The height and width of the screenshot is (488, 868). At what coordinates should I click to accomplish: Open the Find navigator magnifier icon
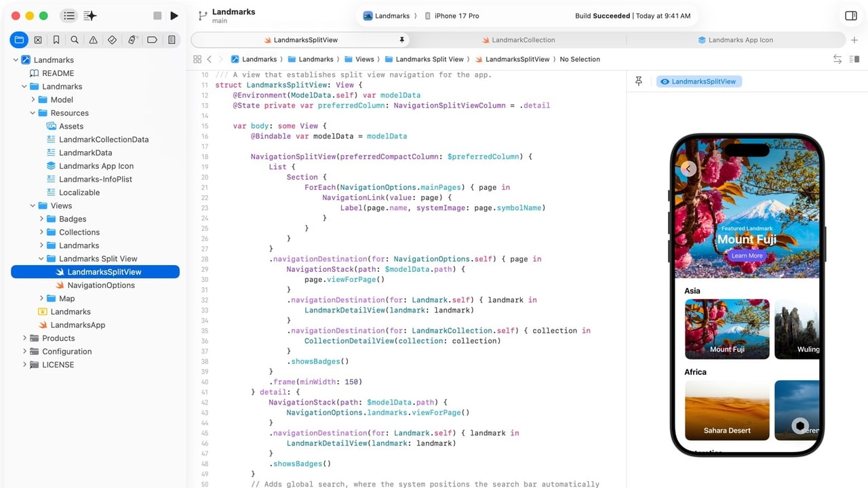(x=75, y=40)
